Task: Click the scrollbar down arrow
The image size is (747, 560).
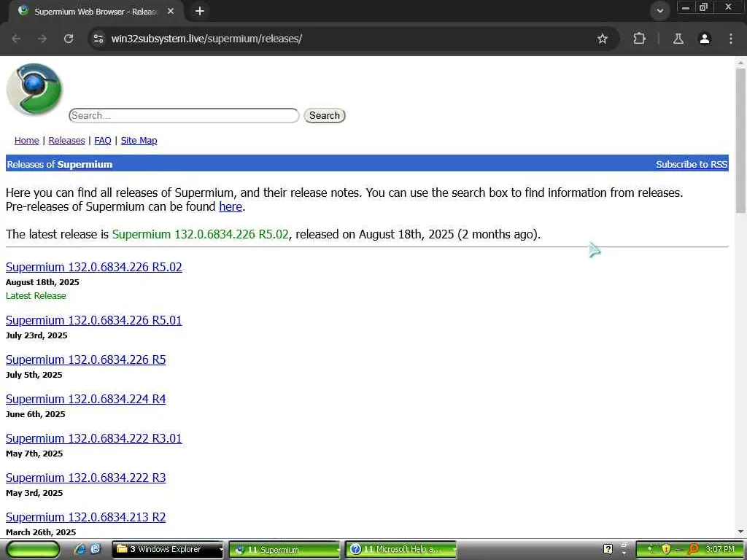Action: [x=740, y=532]
